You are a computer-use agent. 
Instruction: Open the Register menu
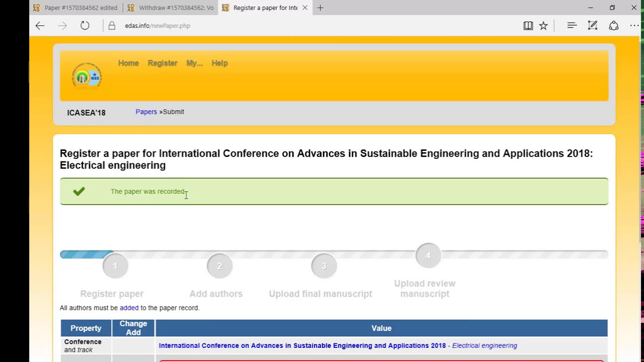pyautogui.click(x=163, y=63)
